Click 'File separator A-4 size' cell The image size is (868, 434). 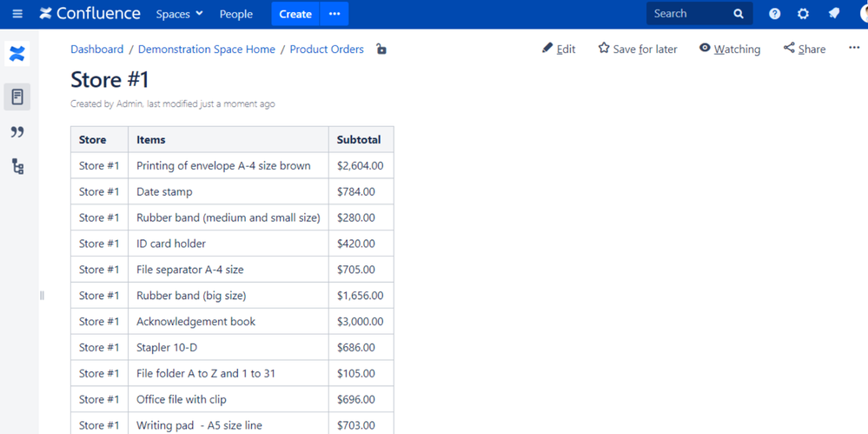pos(229,270)
